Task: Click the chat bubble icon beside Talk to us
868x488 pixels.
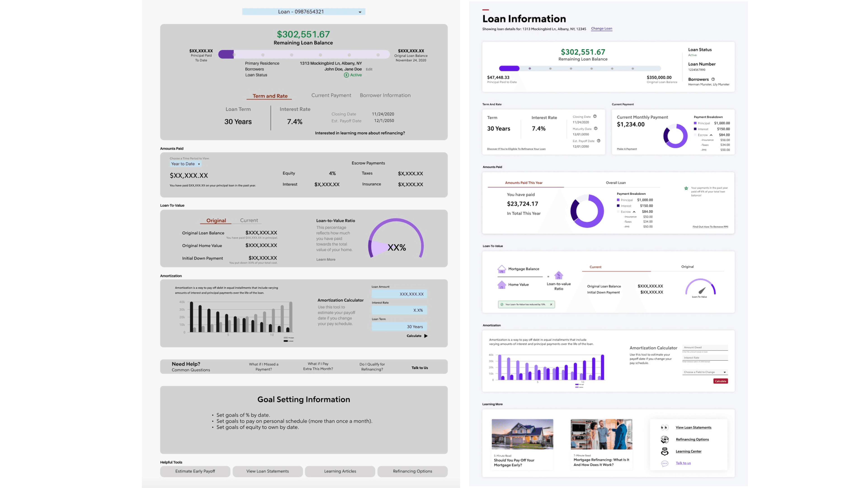Action: tap(665, 463)
